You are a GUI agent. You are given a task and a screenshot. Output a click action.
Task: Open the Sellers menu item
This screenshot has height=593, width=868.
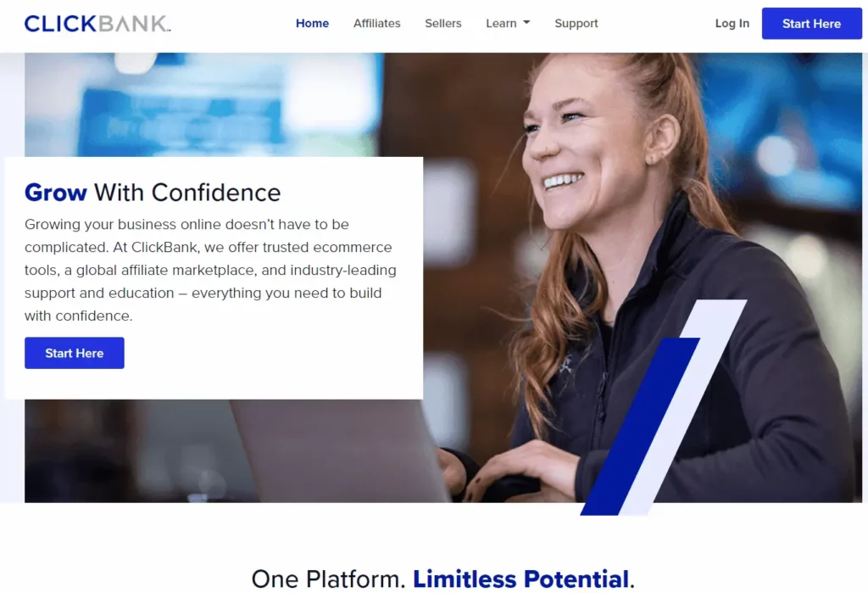[442, 23]
